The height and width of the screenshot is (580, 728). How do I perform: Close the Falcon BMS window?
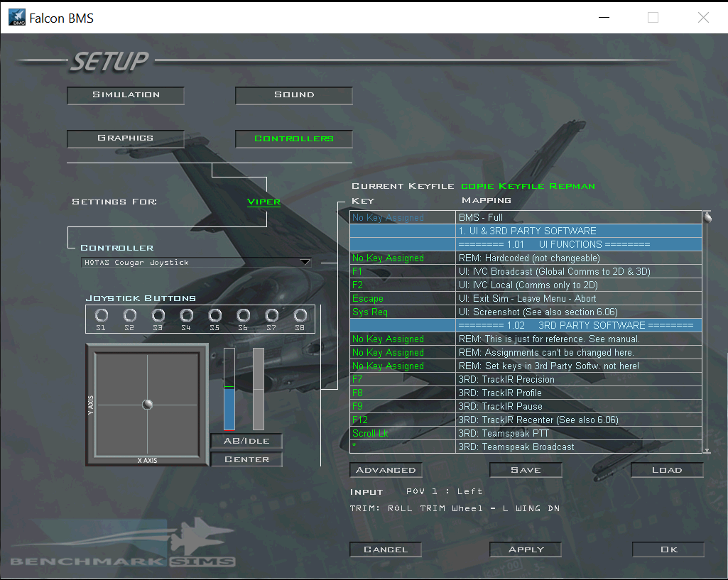point(703,18)
